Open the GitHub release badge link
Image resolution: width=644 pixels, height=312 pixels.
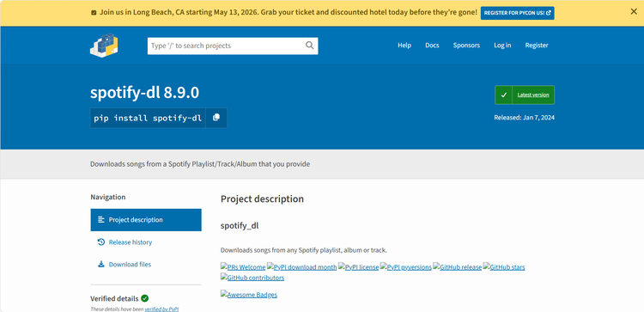(x=457, y=267)
